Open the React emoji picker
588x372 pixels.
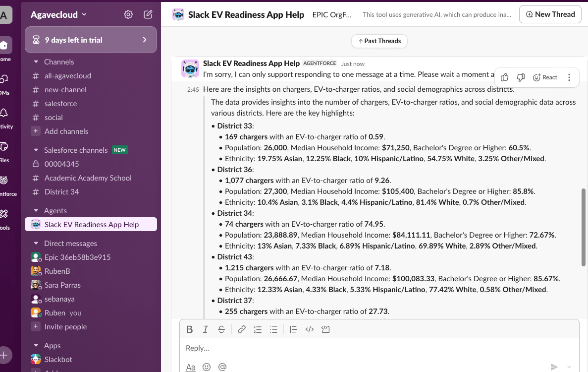[x=545, y=77]
